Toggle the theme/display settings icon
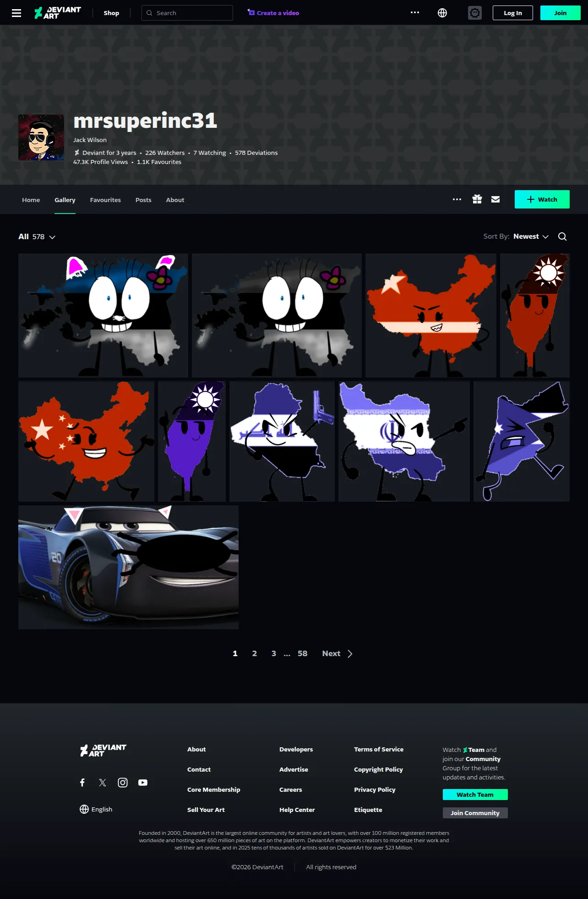 [x=475, y=13]
